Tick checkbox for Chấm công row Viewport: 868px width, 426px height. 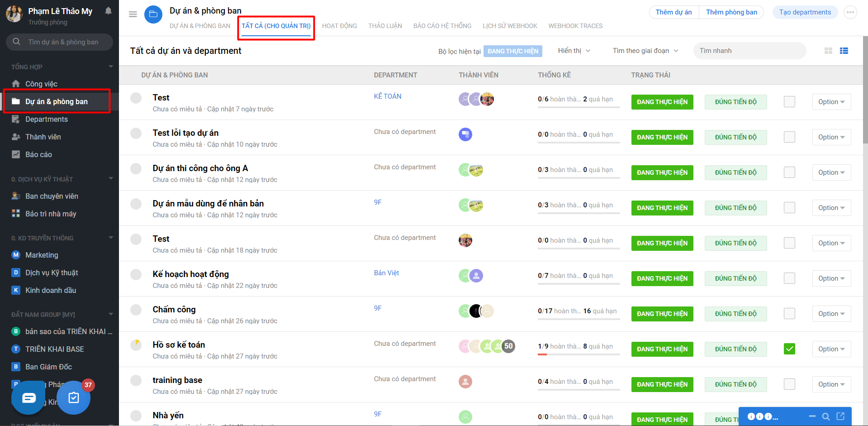click(789, 314)
